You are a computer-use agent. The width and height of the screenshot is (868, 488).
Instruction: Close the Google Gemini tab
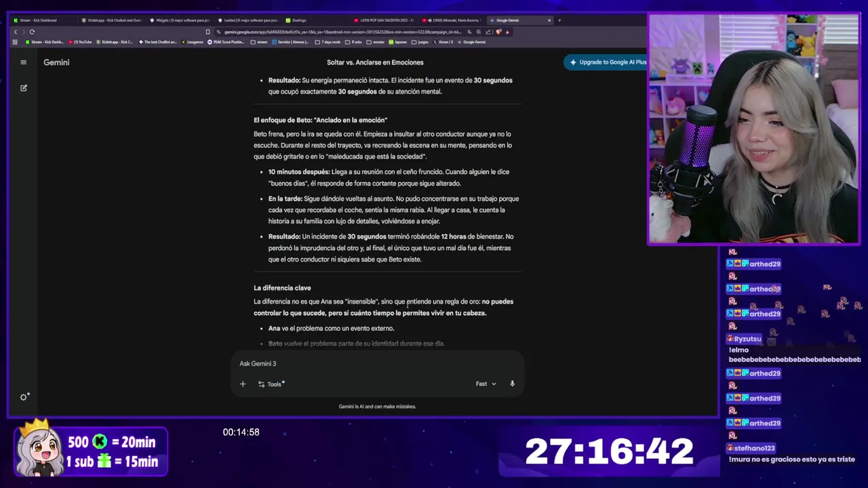(549, 20)
